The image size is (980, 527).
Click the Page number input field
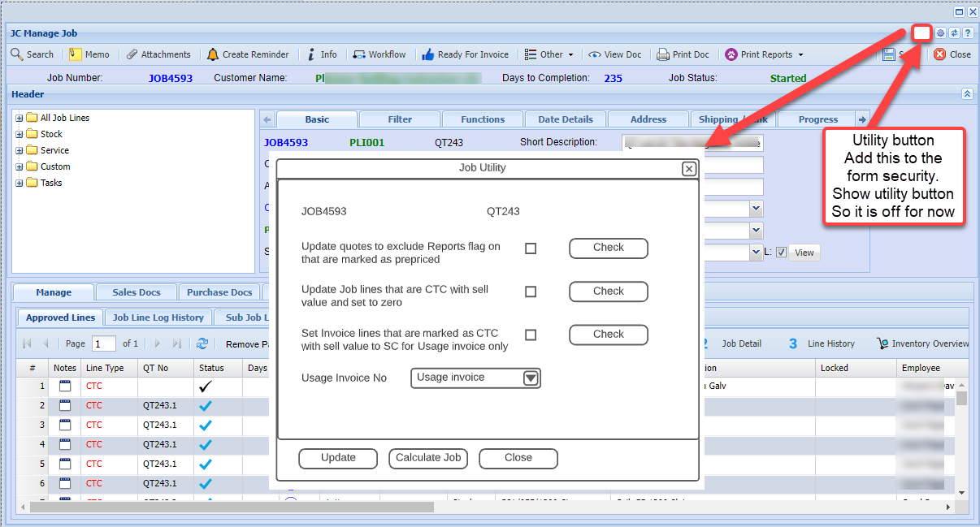tap(104, 343)
